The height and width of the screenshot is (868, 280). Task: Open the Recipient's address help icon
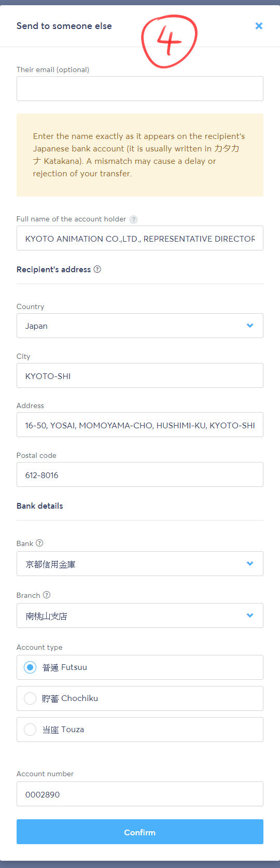pos(97,269)
